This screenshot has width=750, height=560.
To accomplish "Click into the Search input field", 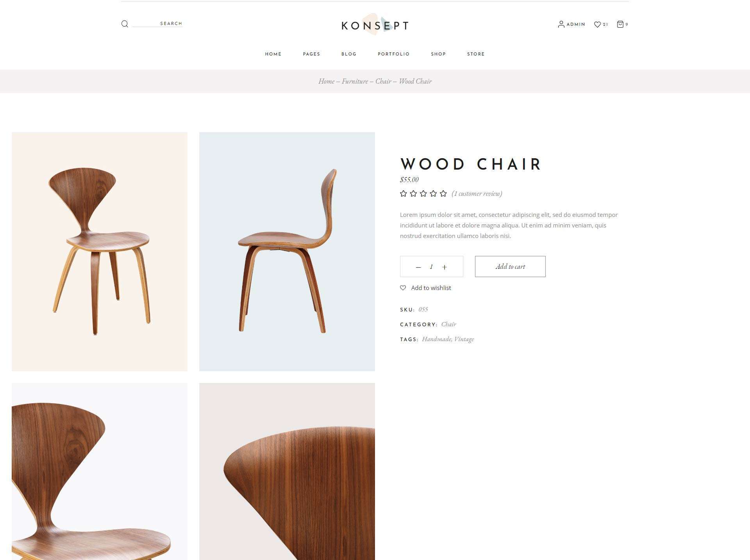I will (157, 23).
